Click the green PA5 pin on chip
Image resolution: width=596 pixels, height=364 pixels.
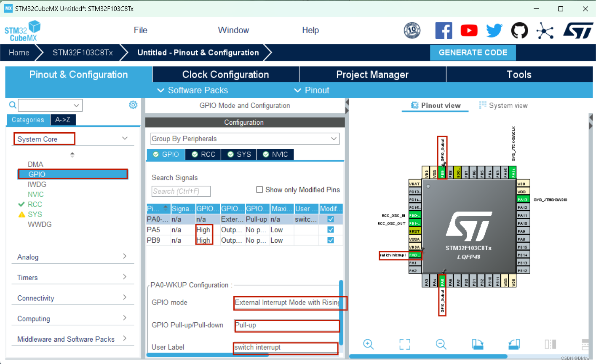tap(442, 281)
